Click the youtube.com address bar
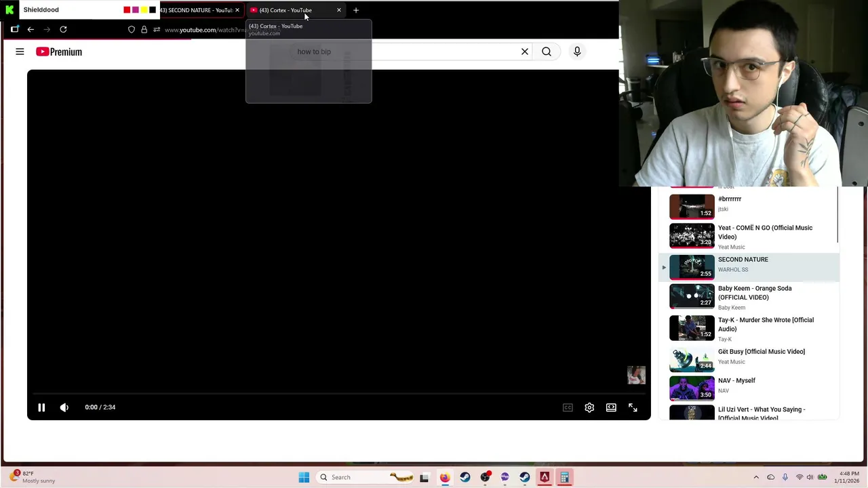Image resolution: width=868 pixels, height=488 pixels. [x=205, y=30]
